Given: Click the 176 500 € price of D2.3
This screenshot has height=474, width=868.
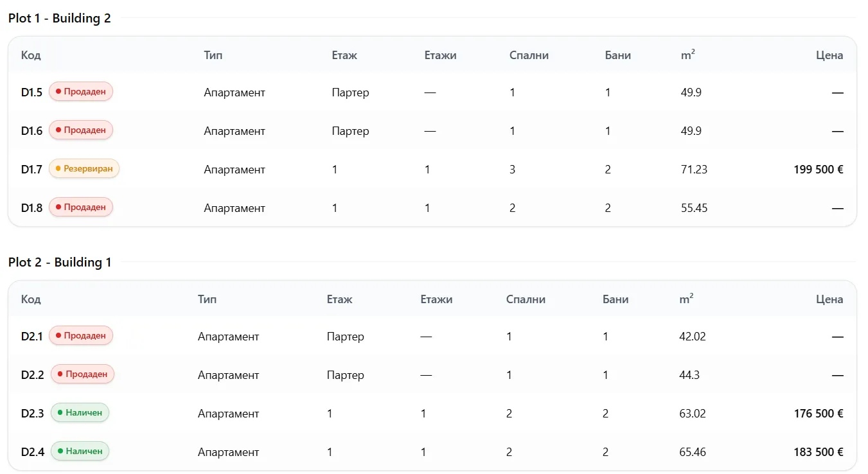Looking at the screenshot, I should coord(819,414).
